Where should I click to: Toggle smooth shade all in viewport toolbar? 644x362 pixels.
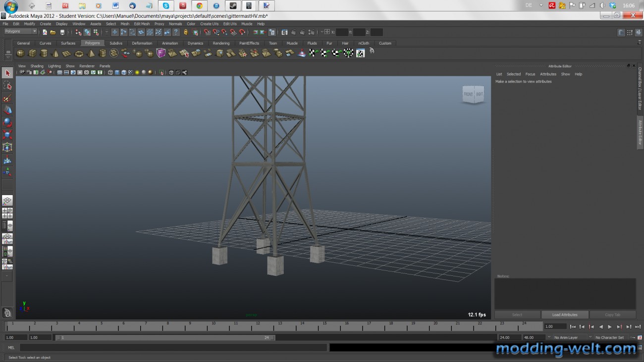(x=117, y=72)
